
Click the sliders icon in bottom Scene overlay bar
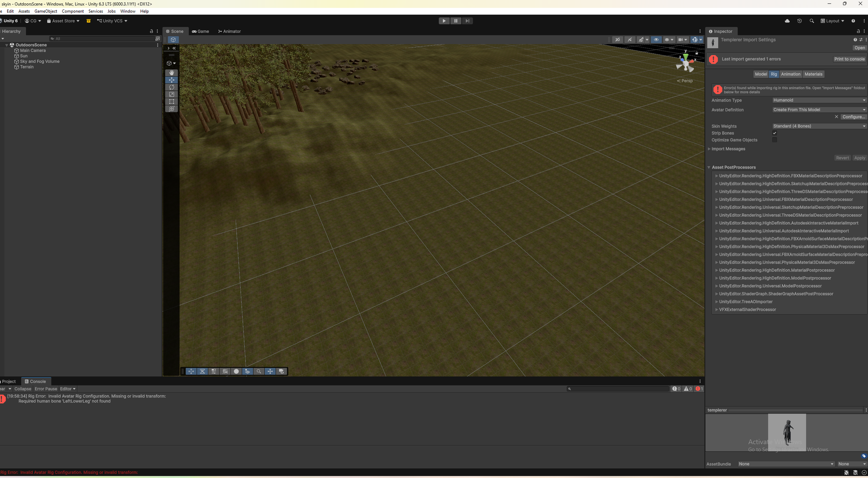(x=214, y=371)
